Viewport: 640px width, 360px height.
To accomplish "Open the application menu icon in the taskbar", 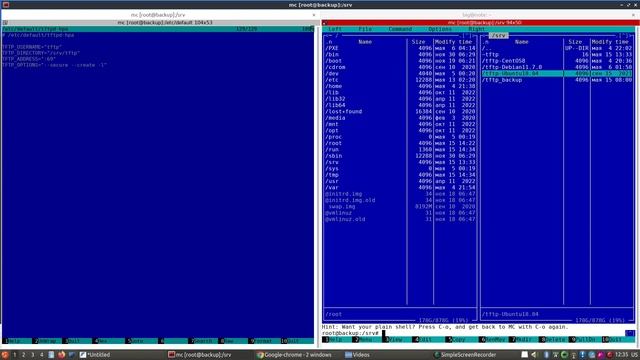I will click(5, 355).
